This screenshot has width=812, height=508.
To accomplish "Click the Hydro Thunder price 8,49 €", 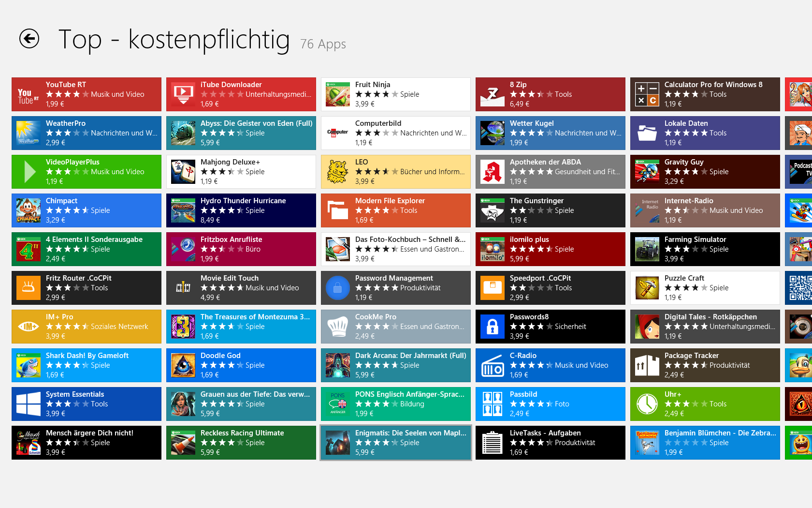I will pyautogui.click(x=210, y=220).
